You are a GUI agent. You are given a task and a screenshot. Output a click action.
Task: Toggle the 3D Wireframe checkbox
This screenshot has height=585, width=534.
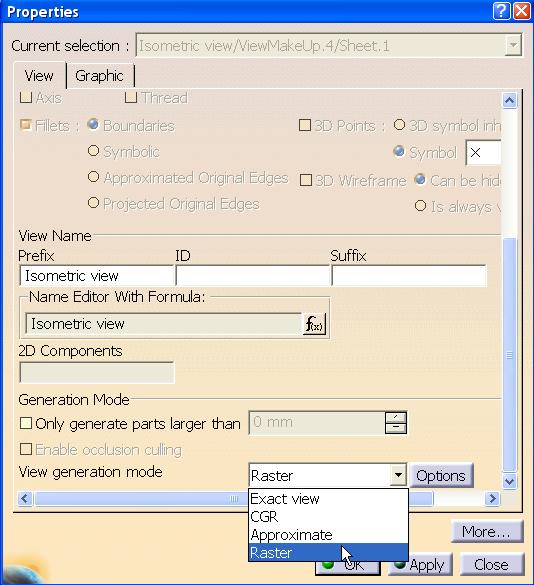tap(306, 180)
